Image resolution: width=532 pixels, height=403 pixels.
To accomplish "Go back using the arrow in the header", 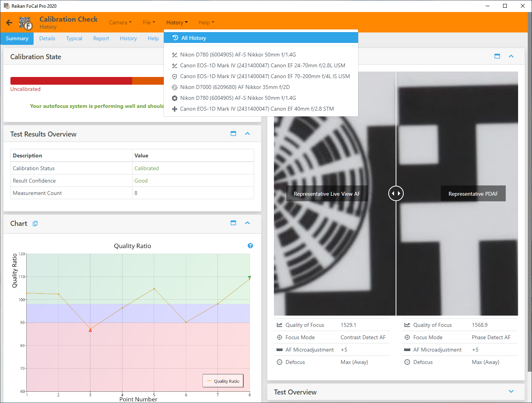I will point(9,23).
